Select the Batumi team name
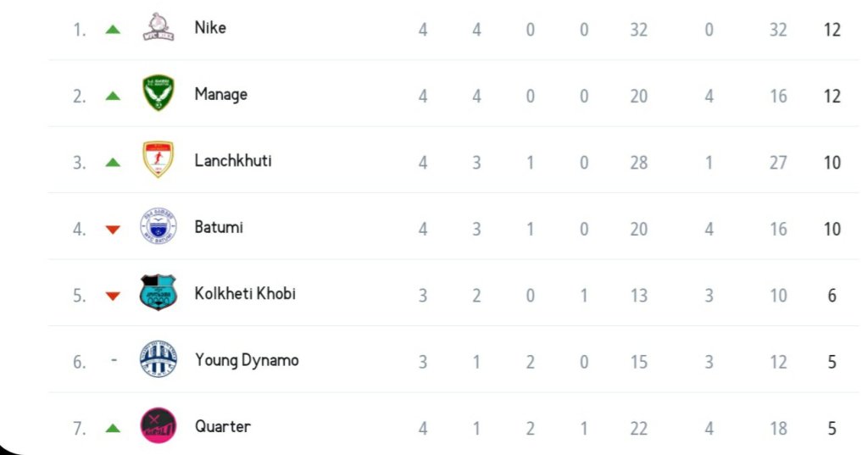 pyautogui.click(x=219, y=227)
